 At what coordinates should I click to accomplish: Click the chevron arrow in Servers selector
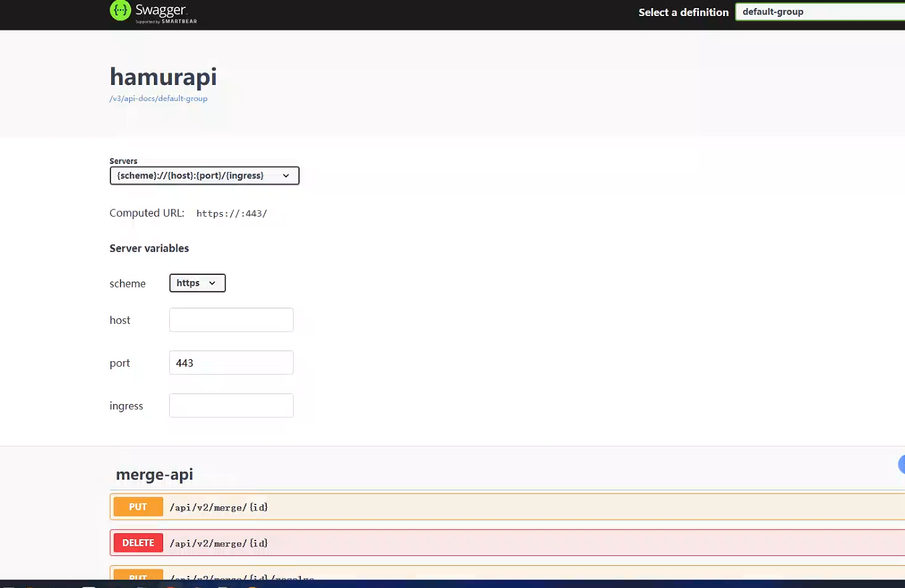point(286,176)
